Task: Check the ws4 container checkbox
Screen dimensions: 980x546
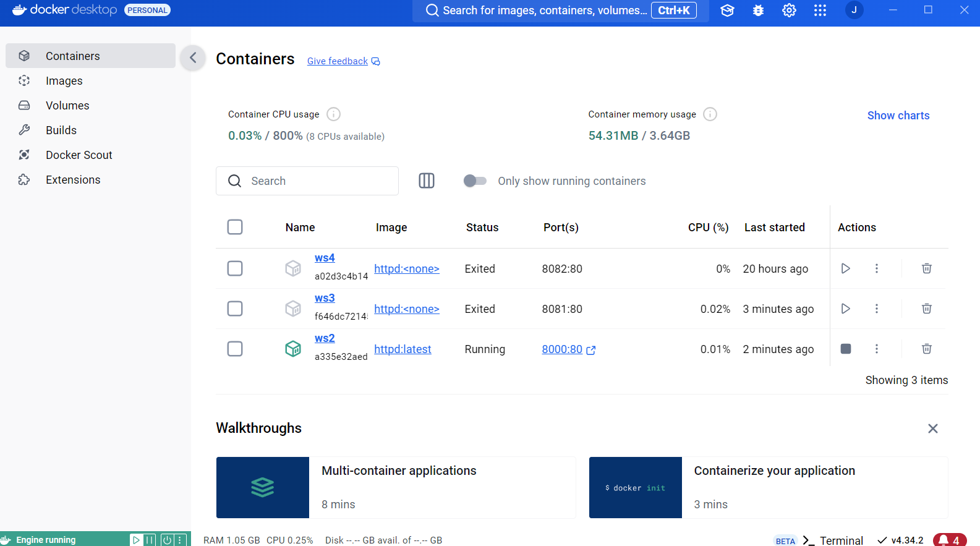Action: [235, 268]
